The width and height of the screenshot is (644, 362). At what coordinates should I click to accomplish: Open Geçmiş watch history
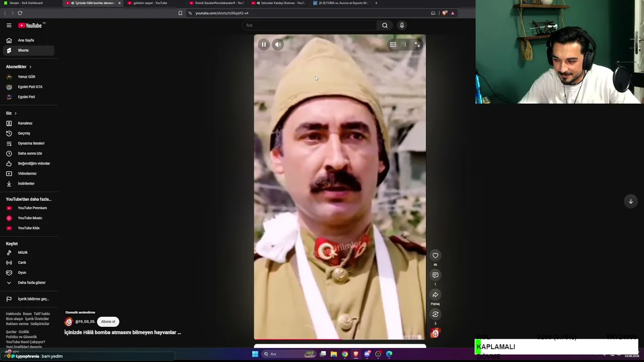(x=29, y=133)
